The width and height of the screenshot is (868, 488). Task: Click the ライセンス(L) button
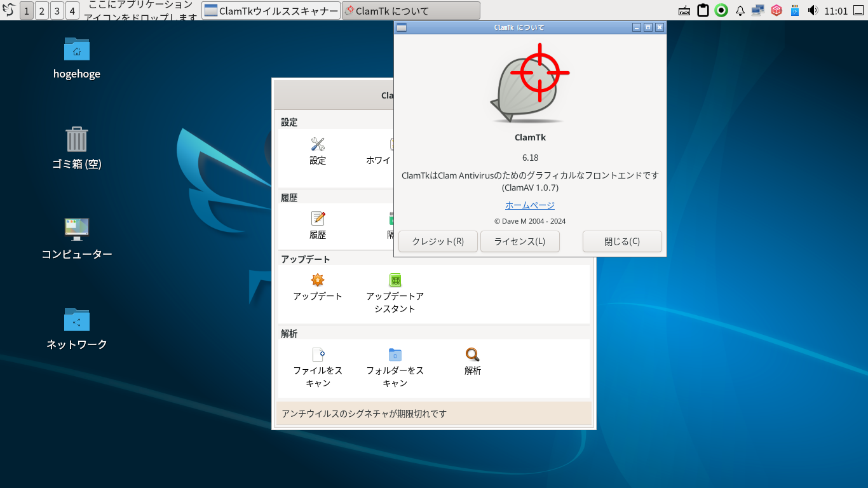(x=520, y=241)
